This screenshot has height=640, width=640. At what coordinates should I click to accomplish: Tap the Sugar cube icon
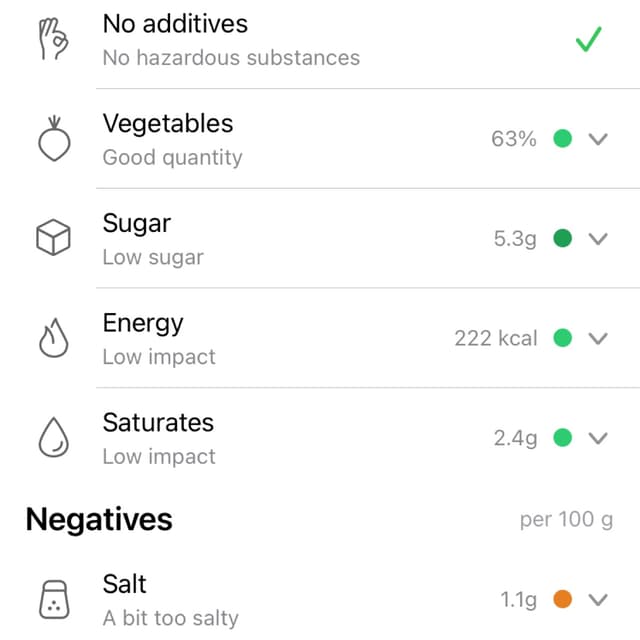pyautogui.click(x=53, y=238)
